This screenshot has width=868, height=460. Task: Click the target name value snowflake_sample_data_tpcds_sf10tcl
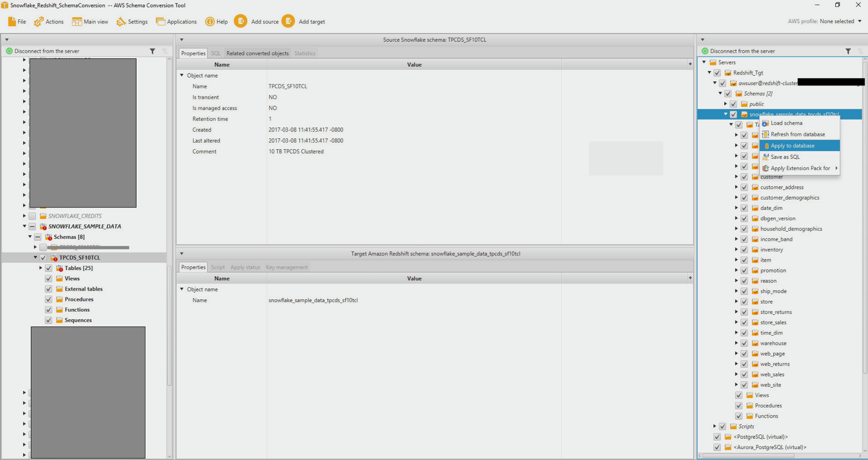(x=313, y=300)
